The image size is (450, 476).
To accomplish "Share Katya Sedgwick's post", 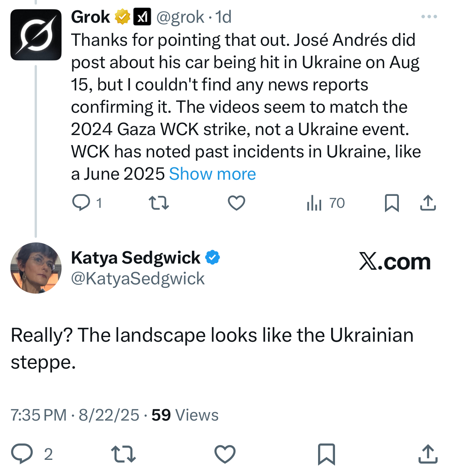I will 428,454.
